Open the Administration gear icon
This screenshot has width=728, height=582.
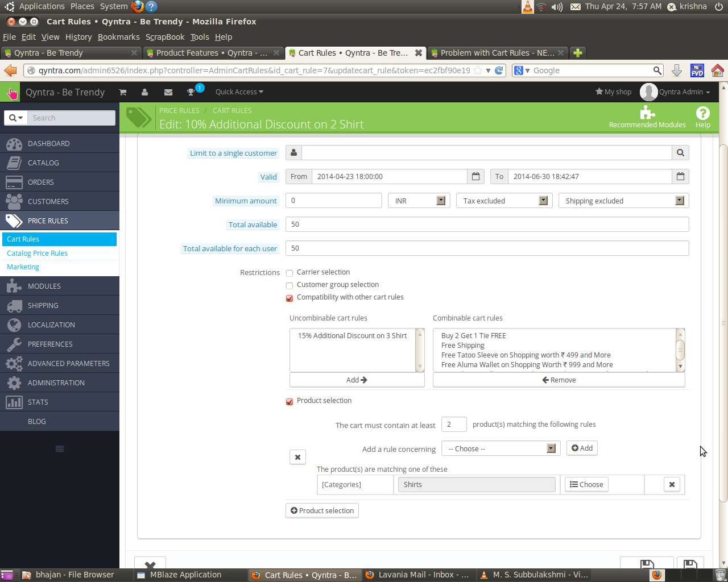(14, 383)
